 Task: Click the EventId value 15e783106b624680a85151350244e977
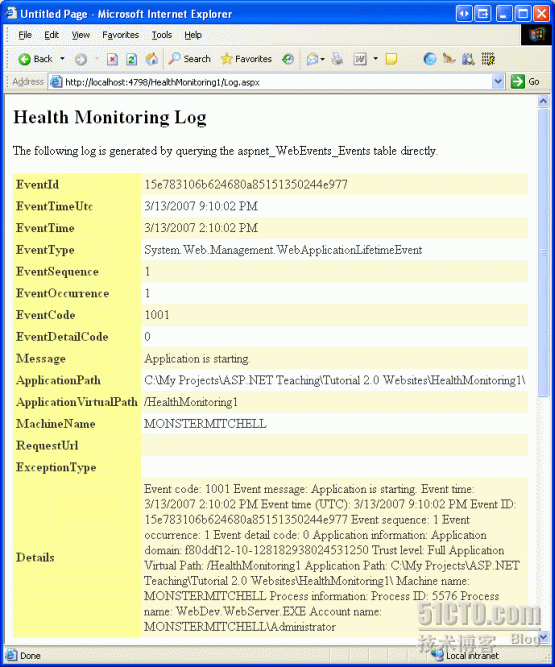246,184
